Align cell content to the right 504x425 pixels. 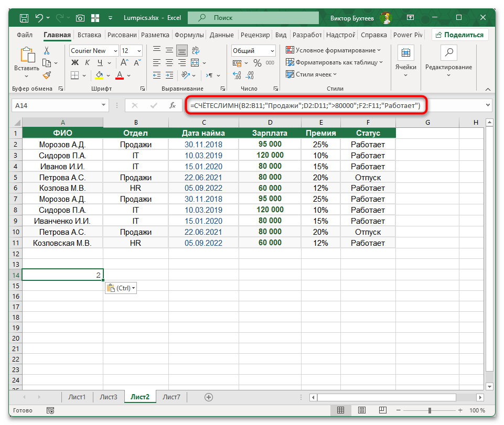182,63
